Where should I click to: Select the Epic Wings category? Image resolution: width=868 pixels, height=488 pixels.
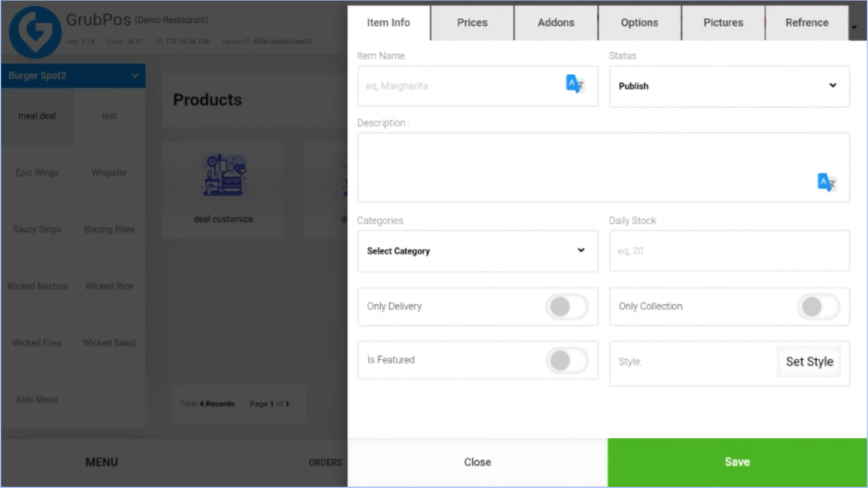click(37, 173)
